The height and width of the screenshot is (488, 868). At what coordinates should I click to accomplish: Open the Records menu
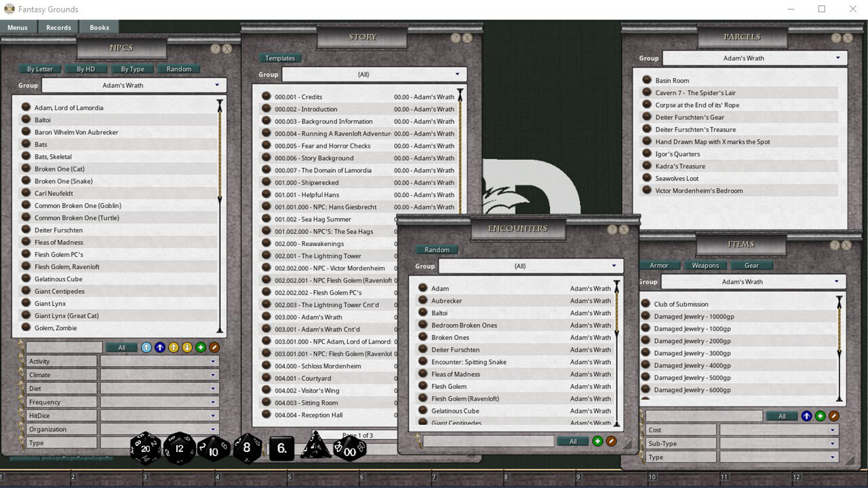(x=58, y=27)
